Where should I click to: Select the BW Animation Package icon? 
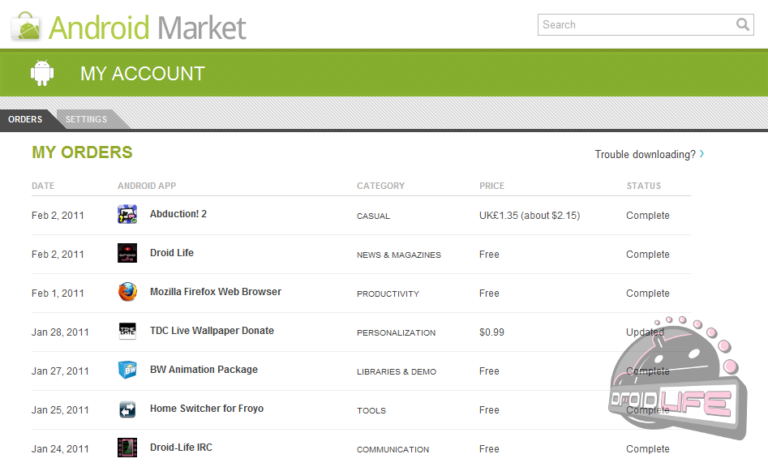pos(127,370)
